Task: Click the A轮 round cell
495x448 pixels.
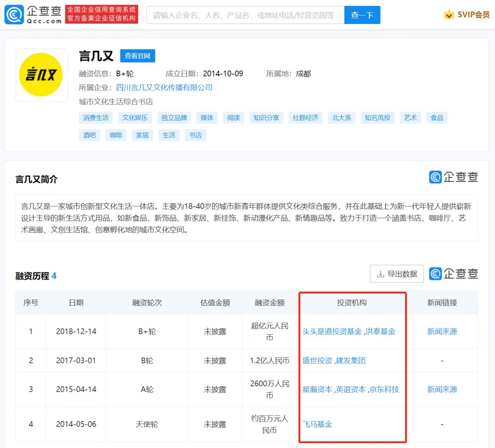Action: [147, 389]
